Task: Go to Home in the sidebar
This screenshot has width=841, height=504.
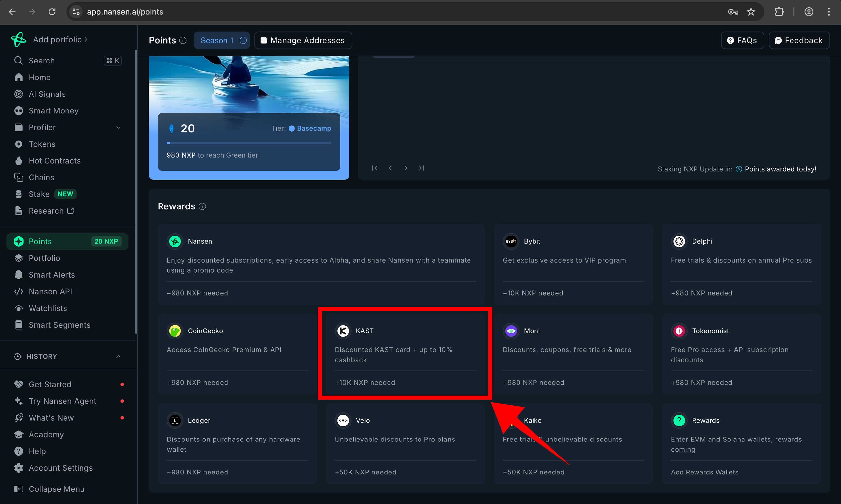Action: click(x=67, y=77)
